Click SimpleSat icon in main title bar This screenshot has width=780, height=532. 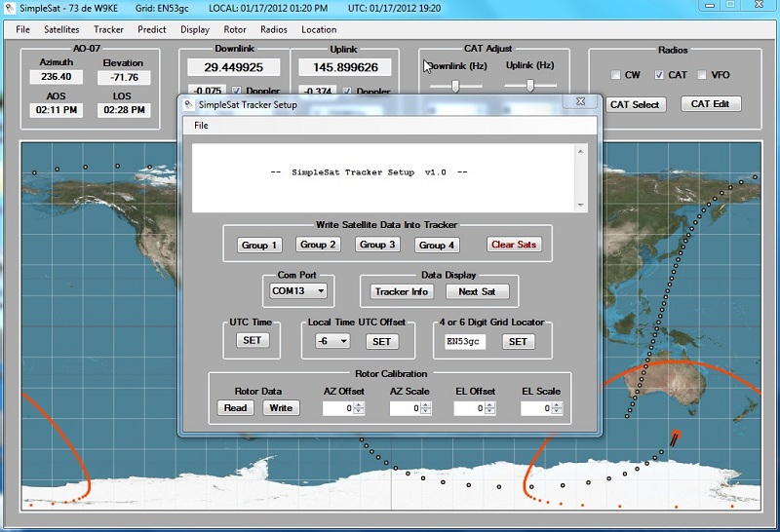pos(9,8)
